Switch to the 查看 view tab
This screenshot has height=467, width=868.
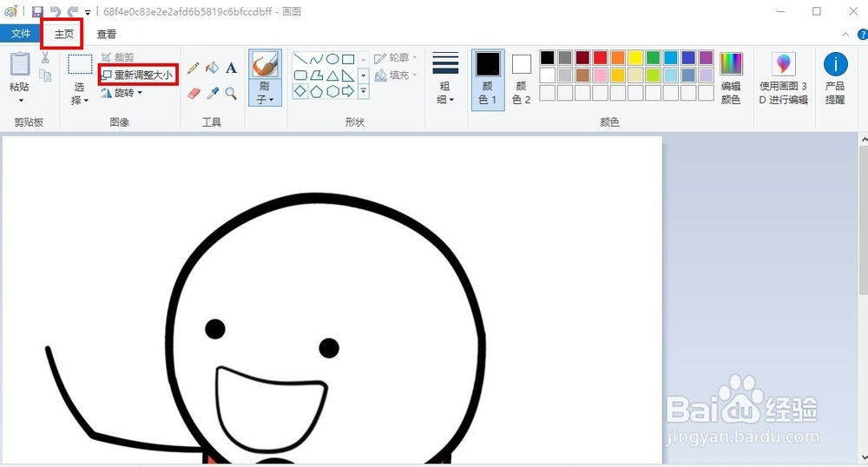106,35
